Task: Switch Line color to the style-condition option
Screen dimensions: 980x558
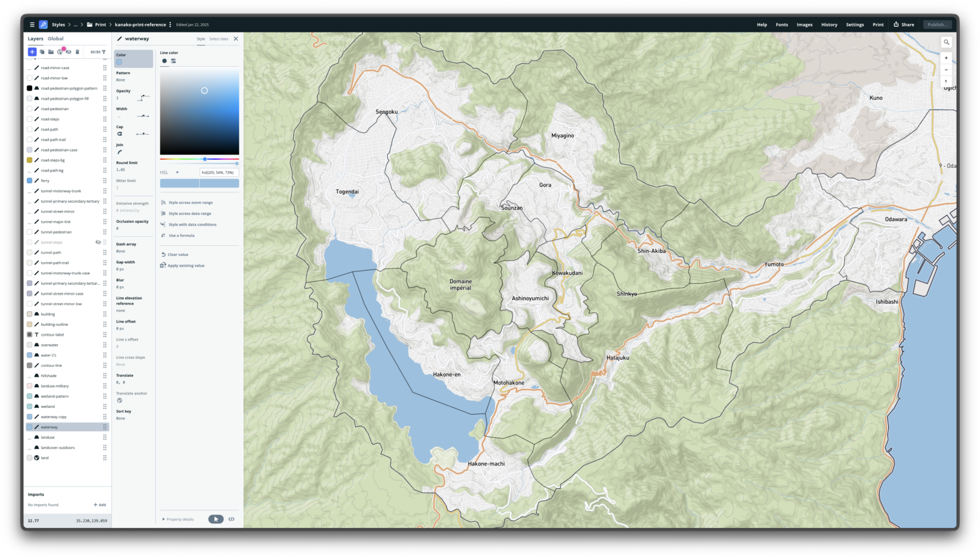Action: 173,61
